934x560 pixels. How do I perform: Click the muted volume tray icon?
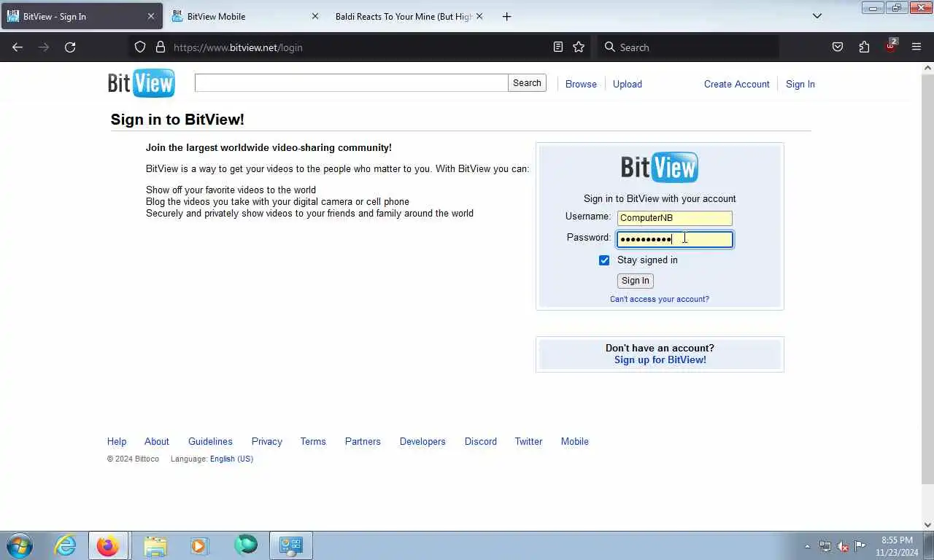pos(843,546)
